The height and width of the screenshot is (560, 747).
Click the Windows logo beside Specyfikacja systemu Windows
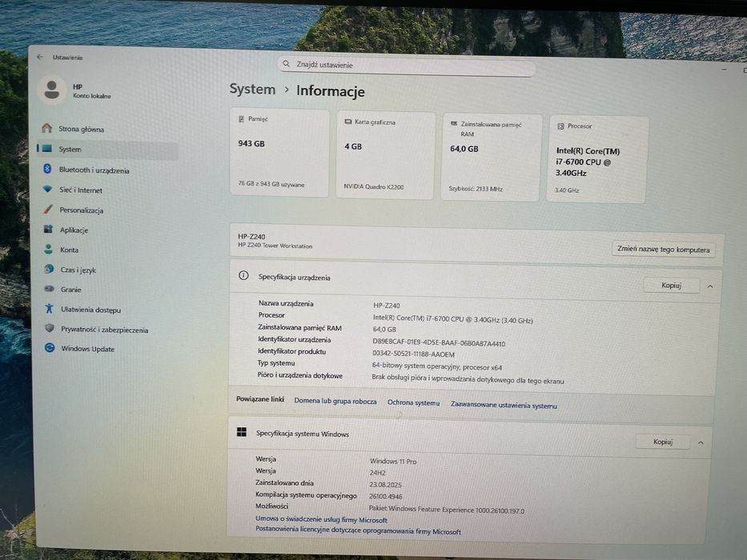(x=242, y=432)
